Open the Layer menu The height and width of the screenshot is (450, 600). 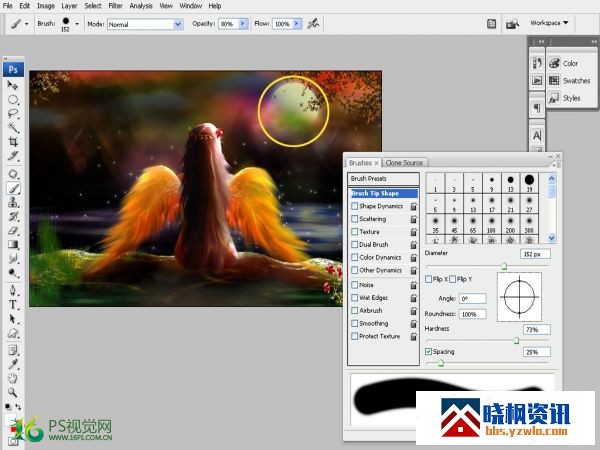tap(69, 6)
